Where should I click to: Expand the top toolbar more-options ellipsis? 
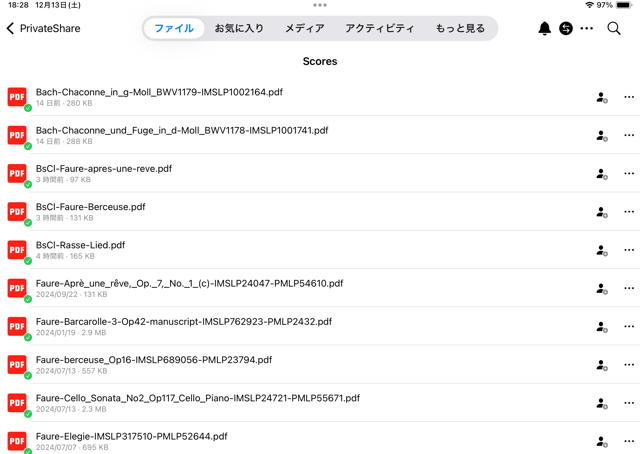tap(587, 29)
